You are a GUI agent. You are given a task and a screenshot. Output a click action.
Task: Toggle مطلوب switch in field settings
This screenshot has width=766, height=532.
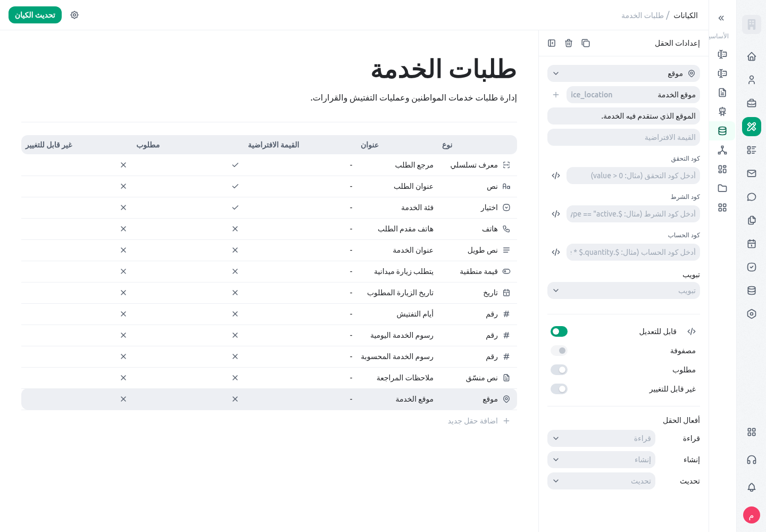click(559, 370)
